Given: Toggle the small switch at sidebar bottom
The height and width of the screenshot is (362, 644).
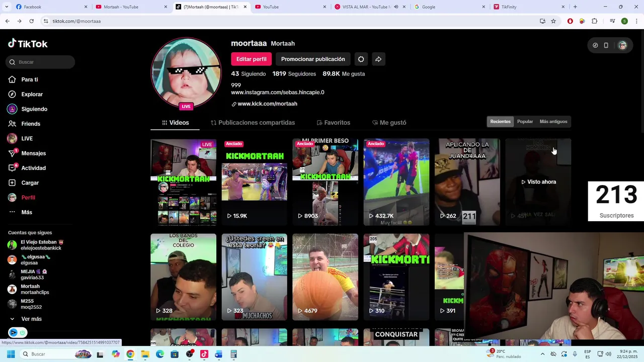Looking at the screenshot, I should click(x=18, y=332).
